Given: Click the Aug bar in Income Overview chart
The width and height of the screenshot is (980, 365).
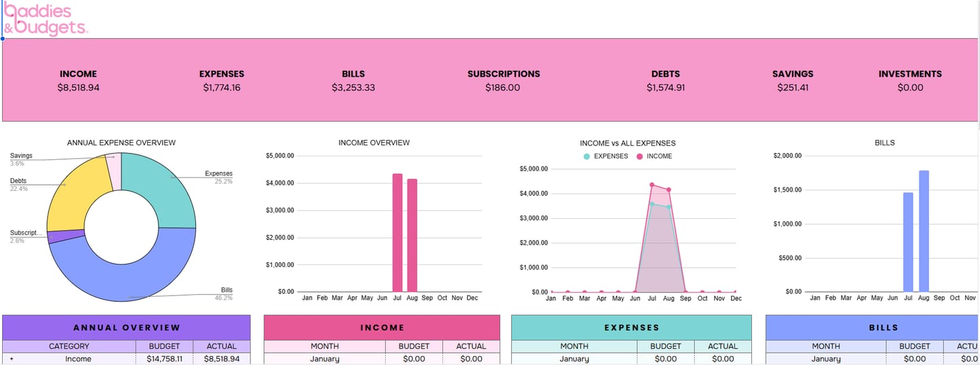Looking at the screenshot, I should [412, 235].
